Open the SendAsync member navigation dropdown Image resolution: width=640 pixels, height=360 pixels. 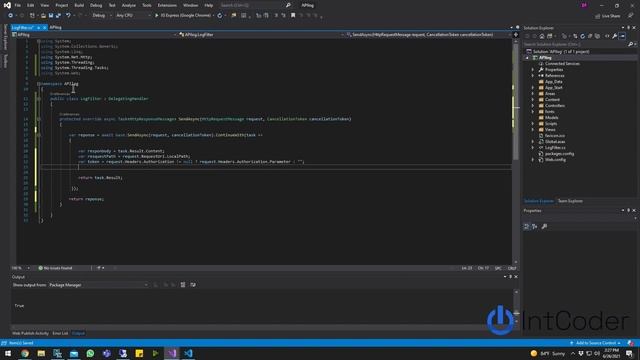(429, 35)
